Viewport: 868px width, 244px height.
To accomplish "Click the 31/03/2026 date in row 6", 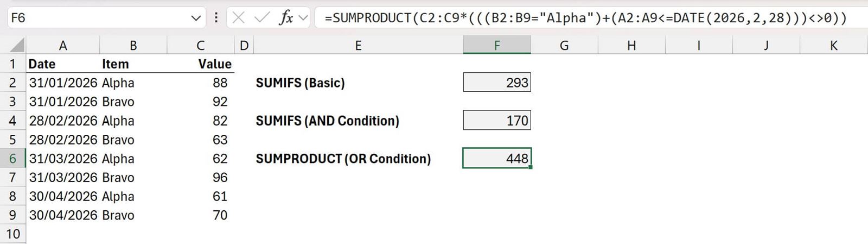I will point(63,159).
